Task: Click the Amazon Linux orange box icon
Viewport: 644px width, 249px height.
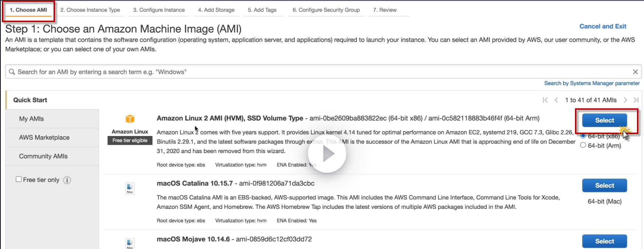Action: pos(130,119)
